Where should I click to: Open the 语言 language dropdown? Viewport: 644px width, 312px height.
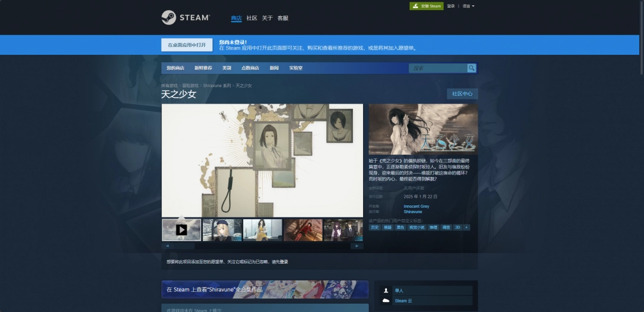[x=468, y=6]
